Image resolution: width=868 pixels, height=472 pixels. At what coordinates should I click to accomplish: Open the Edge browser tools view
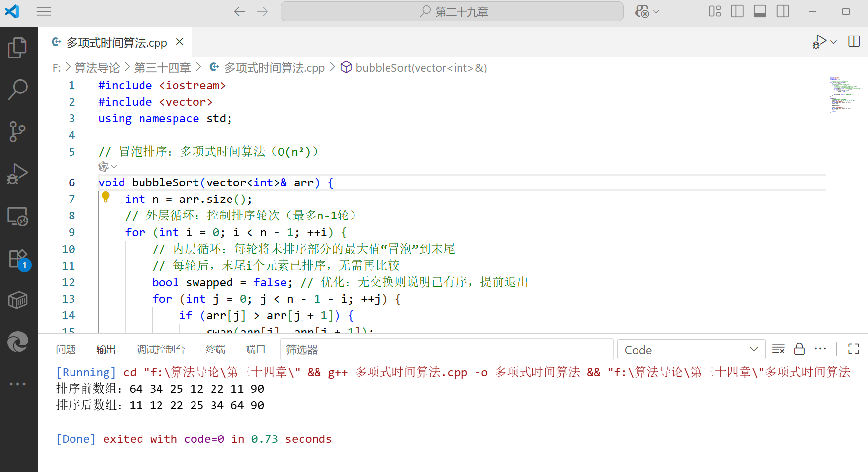pyautogui.click(x=18, y=342)
